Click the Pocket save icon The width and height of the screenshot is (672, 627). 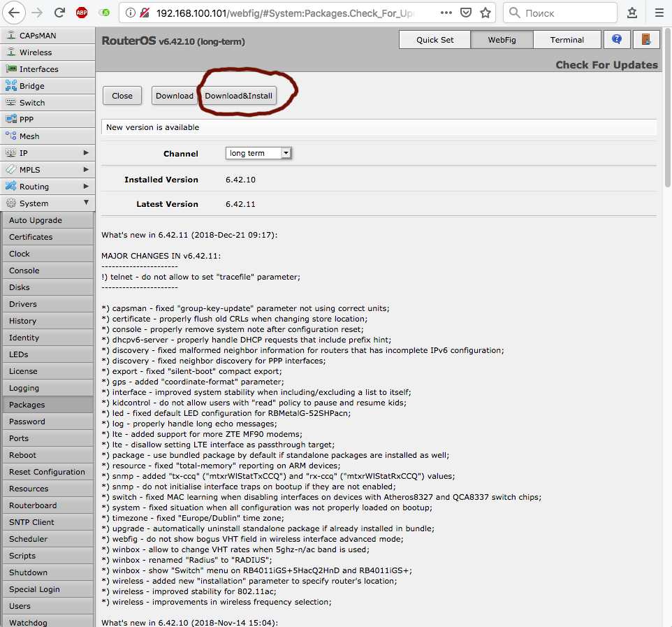[466, 13]
